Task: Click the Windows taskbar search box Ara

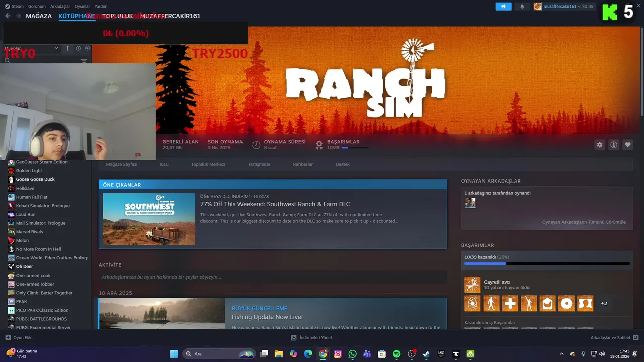Action: click(219, 354)
